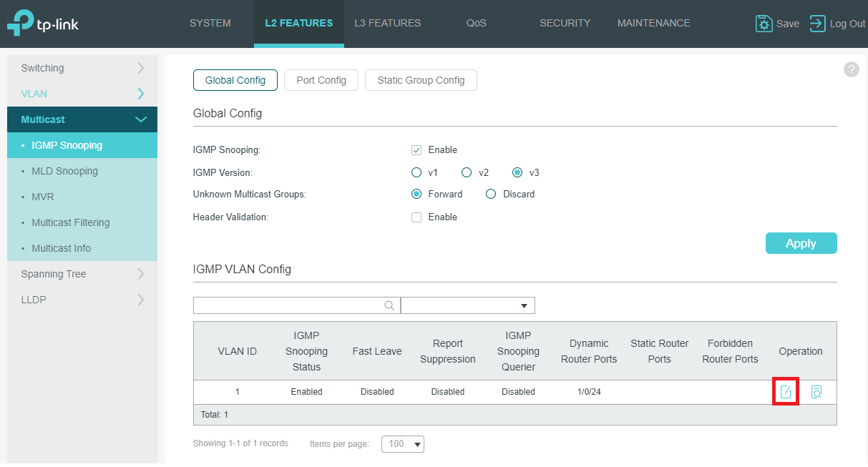Open details icon for VLAN 1 row
This screenshot has height=467, width=868.
coord(816,392)
